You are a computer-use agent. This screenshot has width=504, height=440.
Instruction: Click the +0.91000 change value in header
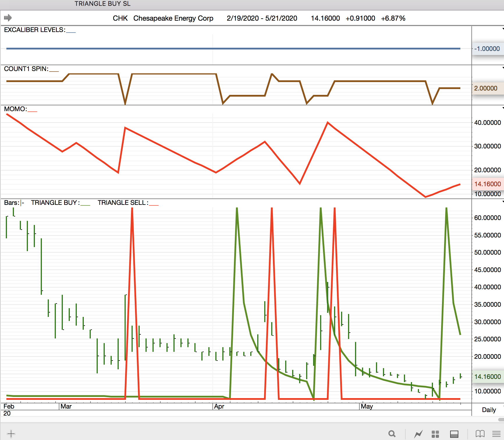pos(360,18)
